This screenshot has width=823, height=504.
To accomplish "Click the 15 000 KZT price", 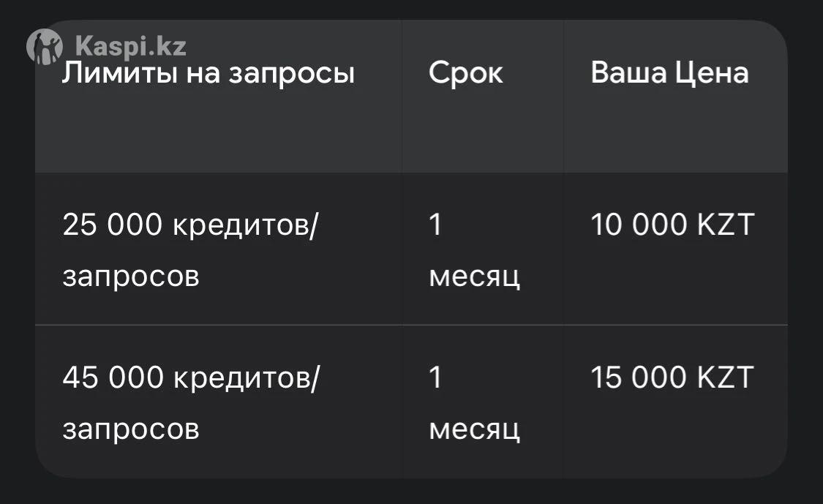I will [672, 377].
